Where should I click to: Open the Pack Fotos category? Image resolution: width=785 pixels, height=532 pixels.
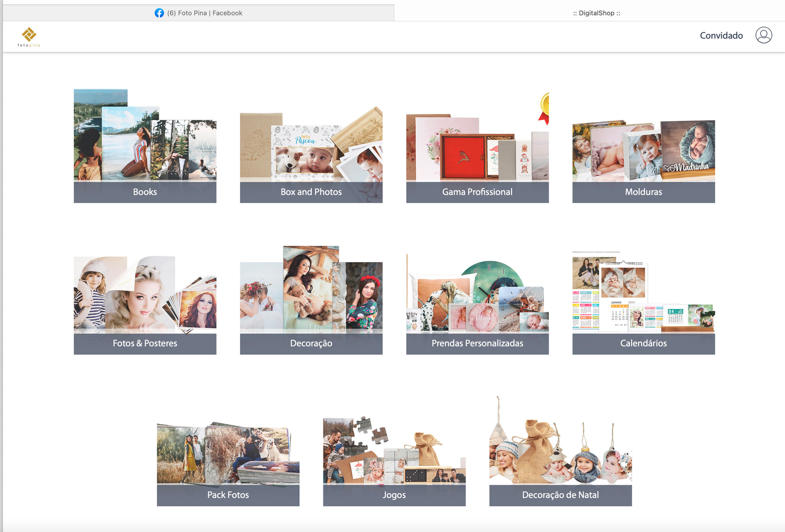click(228, 495)
